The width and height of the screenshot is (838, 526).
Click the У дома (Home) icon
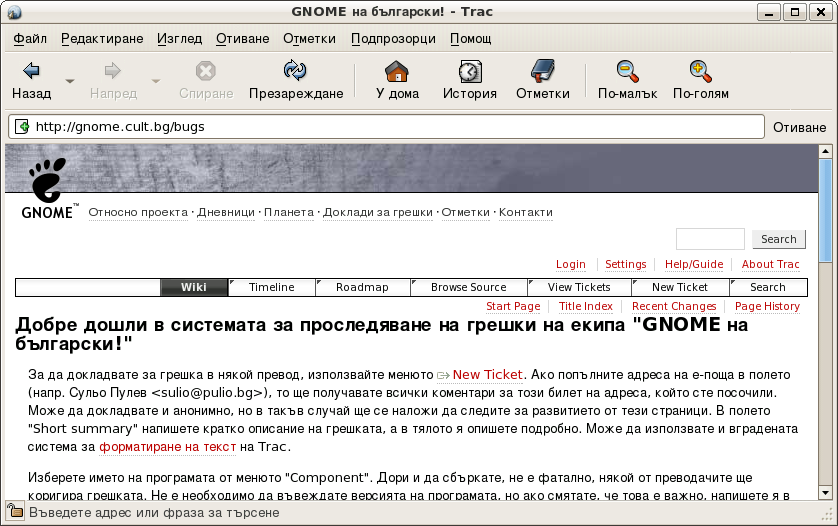point(397,71)
